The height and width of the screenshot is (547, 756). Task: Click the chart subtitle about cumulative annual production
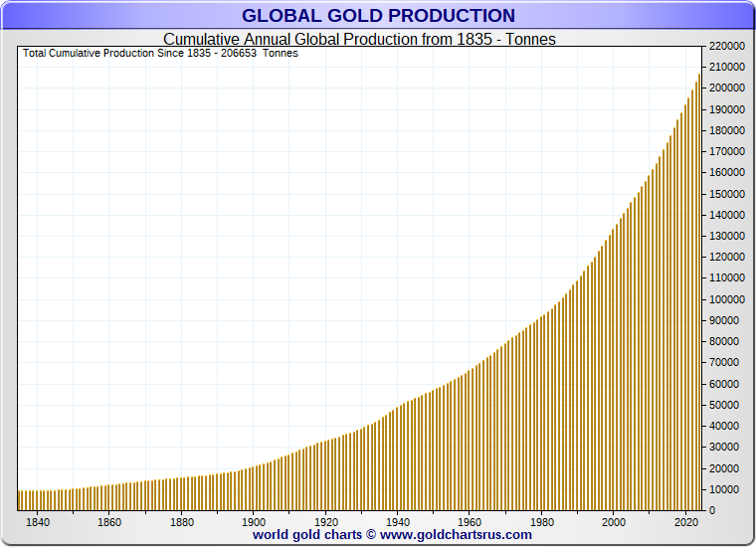click(359, 39)
